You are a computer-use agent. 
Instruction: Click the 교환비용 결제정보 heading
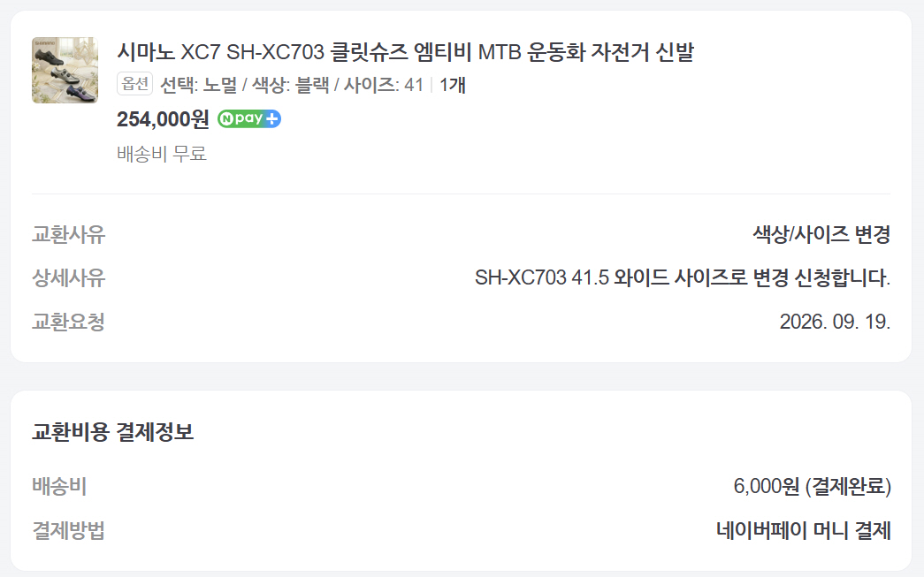tap(112, 431)
